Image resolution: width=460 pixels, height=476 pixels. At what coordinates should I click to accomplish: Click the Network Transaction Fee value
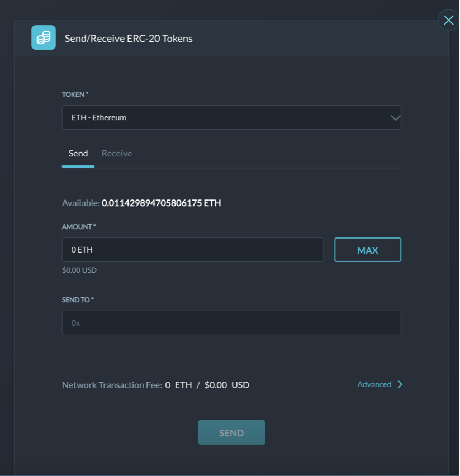[206, 385]
